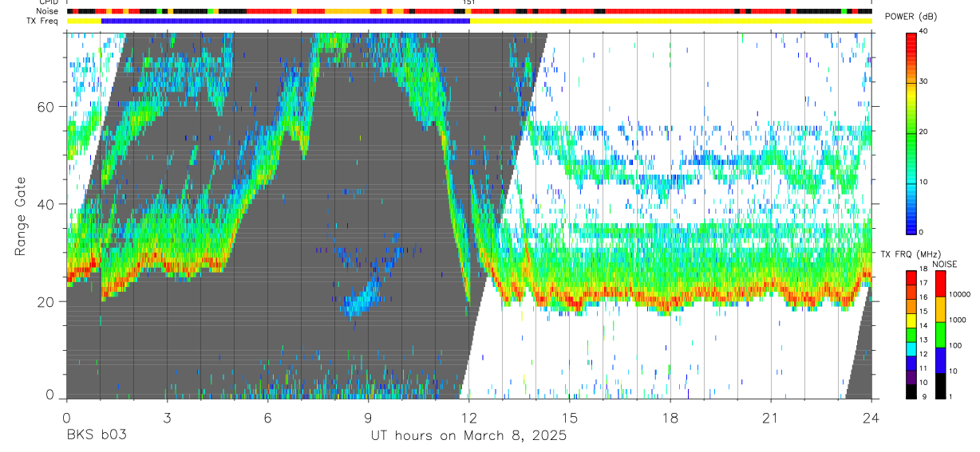
Task: Click the 24 tick on UT hours axis
Action: pyautogui.click(x=871, y=417)
